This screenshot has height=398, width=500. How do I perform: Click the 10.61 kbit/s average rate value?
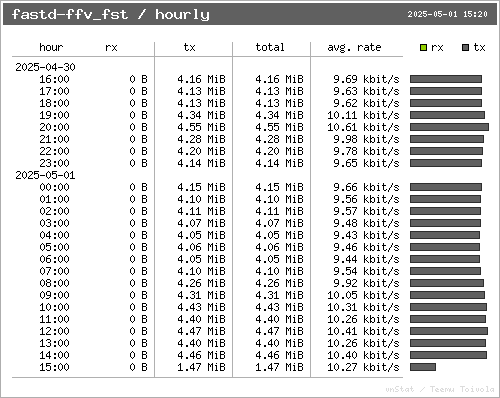(x=363, y=127)
